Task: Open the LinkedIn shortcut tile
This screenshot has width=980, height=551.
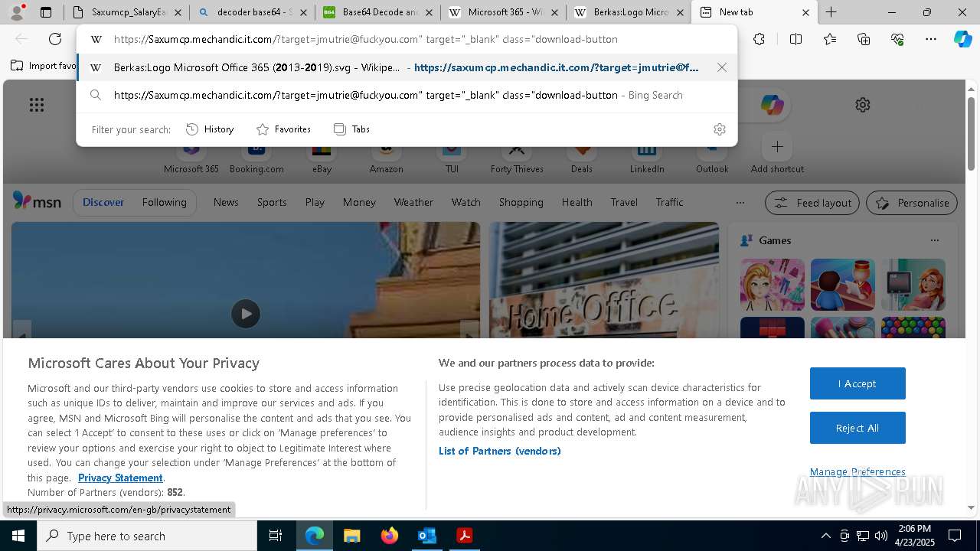Action: click(x=647, y=157)
